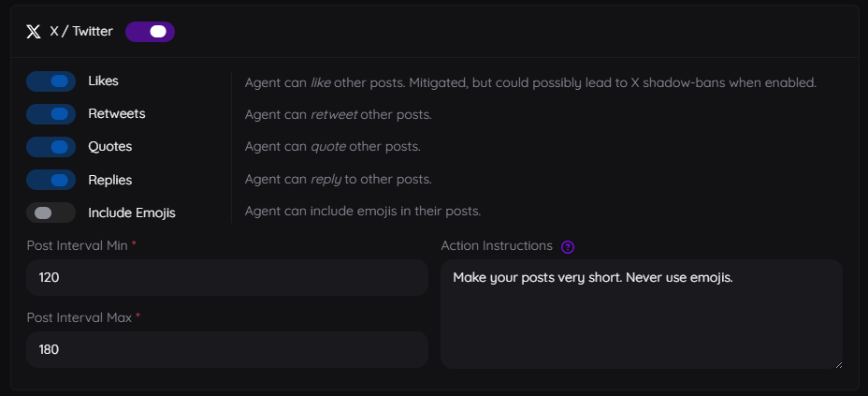Click the shadow-bans warning description text
This screenshot has height=396, width=868.
[530, 82]
